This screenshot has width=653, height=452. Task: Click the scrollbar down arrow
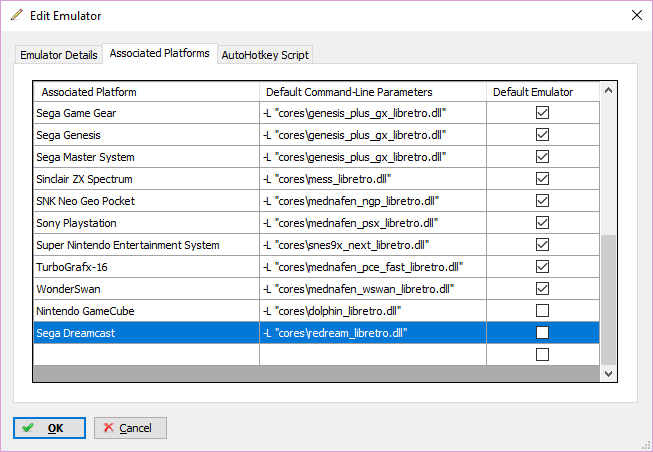tap(608, 374)
